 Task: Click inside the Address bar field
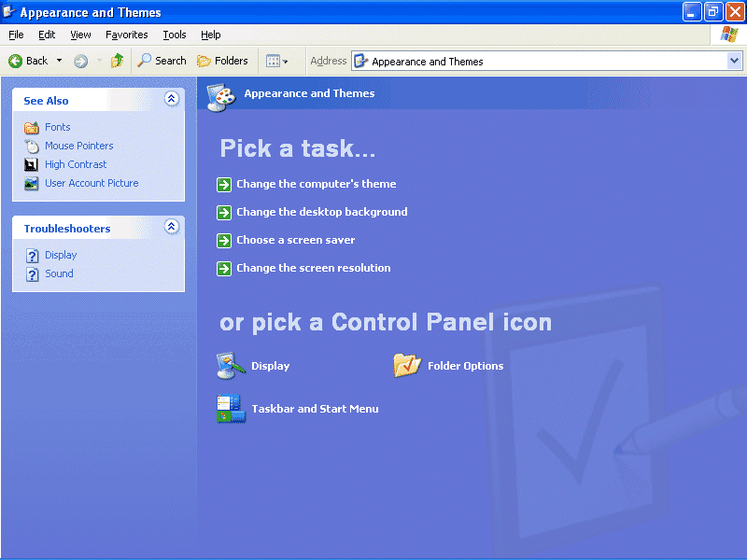point(542,62)
